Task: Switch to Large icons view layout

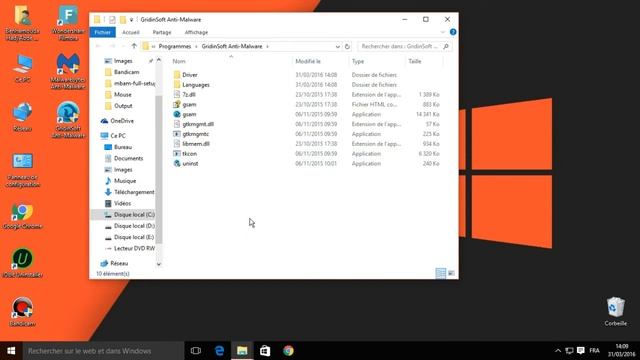Action: coord(451,273)
